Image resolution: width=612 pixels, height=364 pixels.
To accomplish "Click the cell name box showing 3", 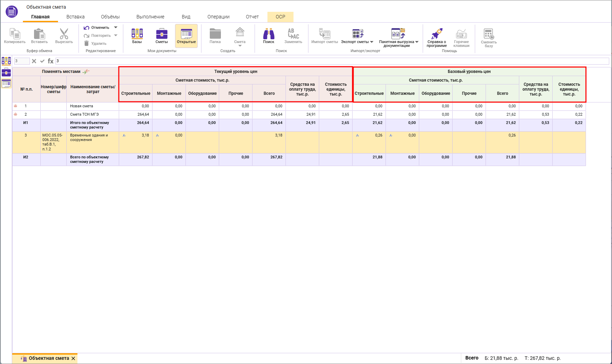I will point(22,61).
